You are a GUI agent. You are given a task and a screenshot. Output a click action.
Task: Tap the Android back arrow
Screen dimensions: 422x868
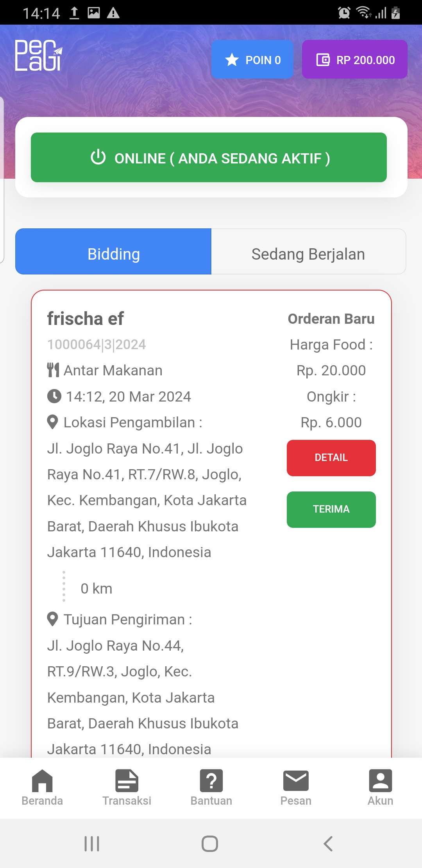pos(328,844)
